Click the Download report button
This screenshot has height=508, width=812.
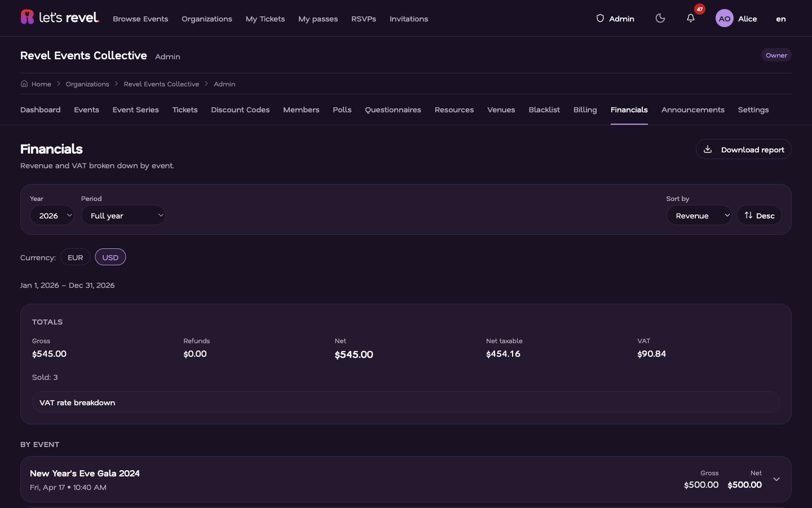coord(743,150)
